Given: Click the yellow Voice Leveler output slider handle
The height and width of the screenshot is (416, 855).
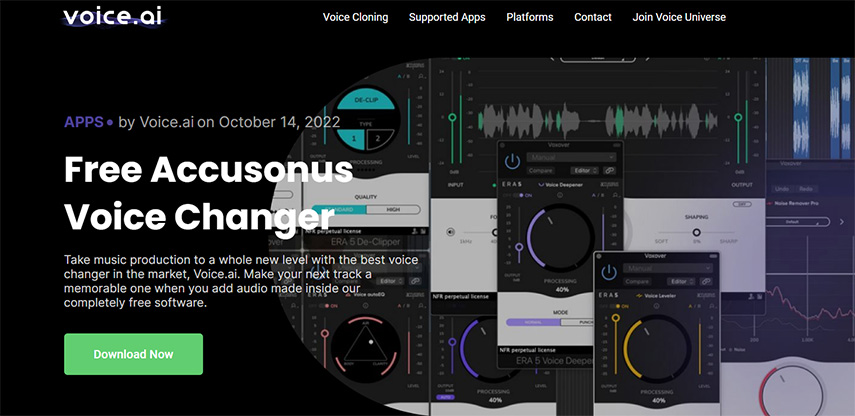Looking at the screenshot, I should coord(616,317).
